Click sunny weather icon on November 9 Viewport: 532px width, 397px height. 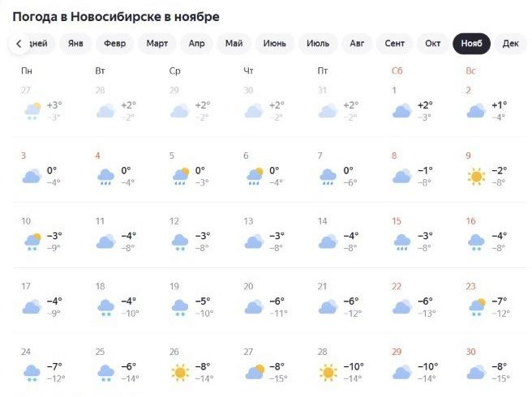pos(475,176)
